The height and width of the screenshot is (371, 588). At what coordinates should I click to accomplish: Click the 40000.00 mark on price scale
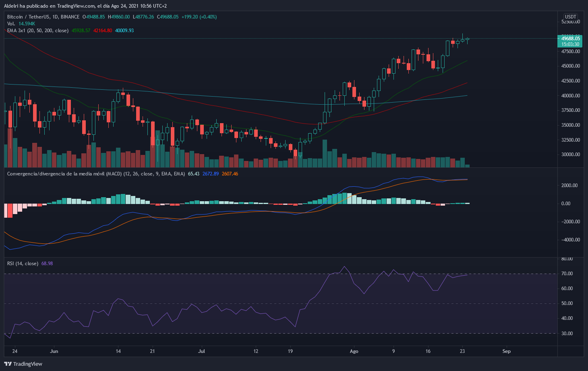click(x=571, y=96)
